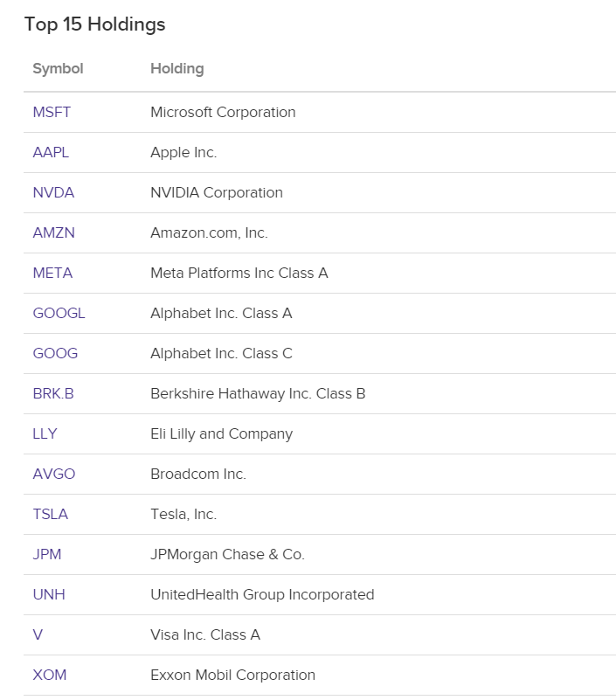Open the GOOG ticker link
616x700 pixels.
pyautogui.click(x=55, y=353)
